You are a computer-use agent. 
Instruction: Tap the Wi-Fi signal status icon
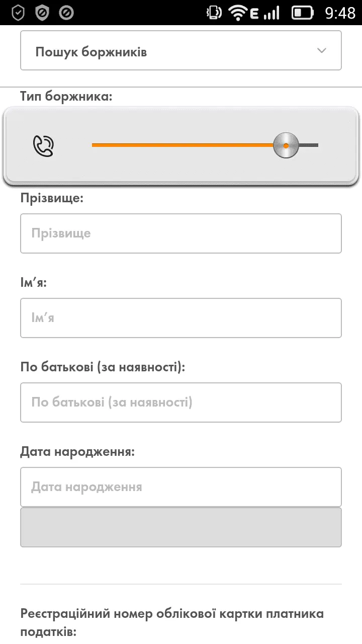click(x=238, y=13)
